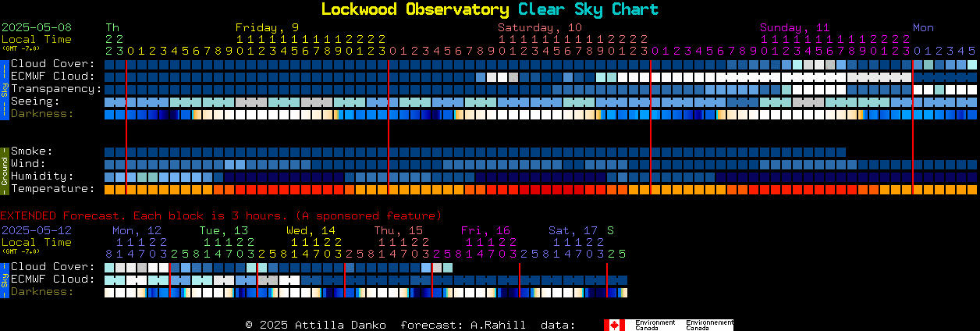Click the red midnight line starting Friday, 9

tap(126, 126)
